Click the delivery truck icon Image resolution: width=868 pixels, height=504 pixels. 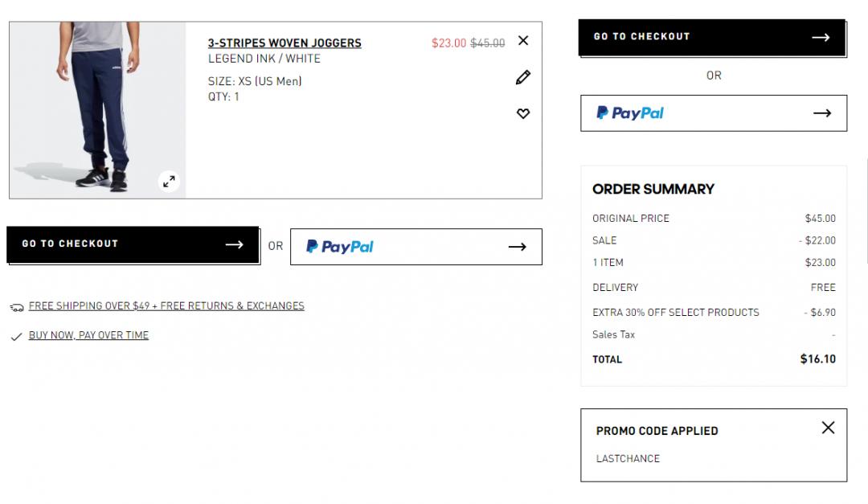[x=17, y=307]
